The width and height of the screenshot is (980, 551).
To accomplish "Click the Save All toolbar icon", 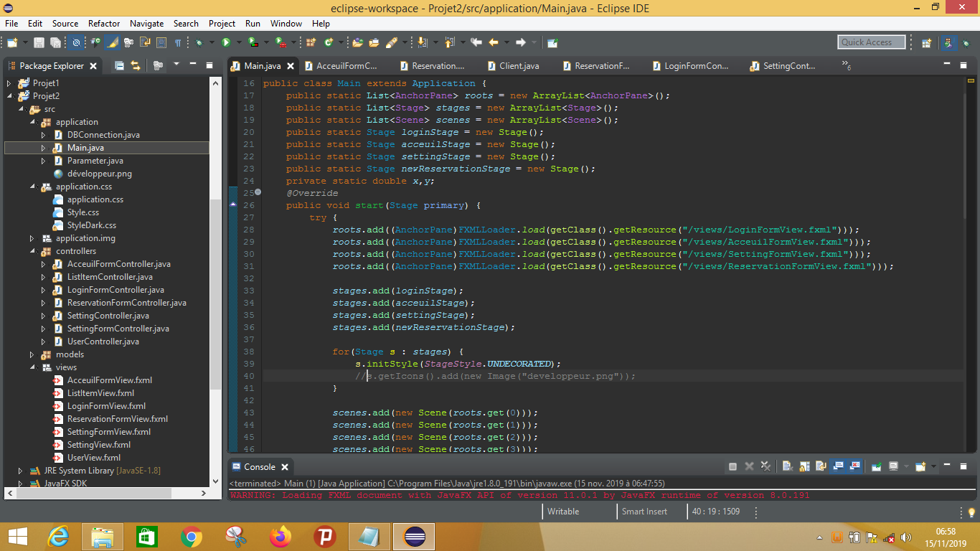I will tap(55, 42).
